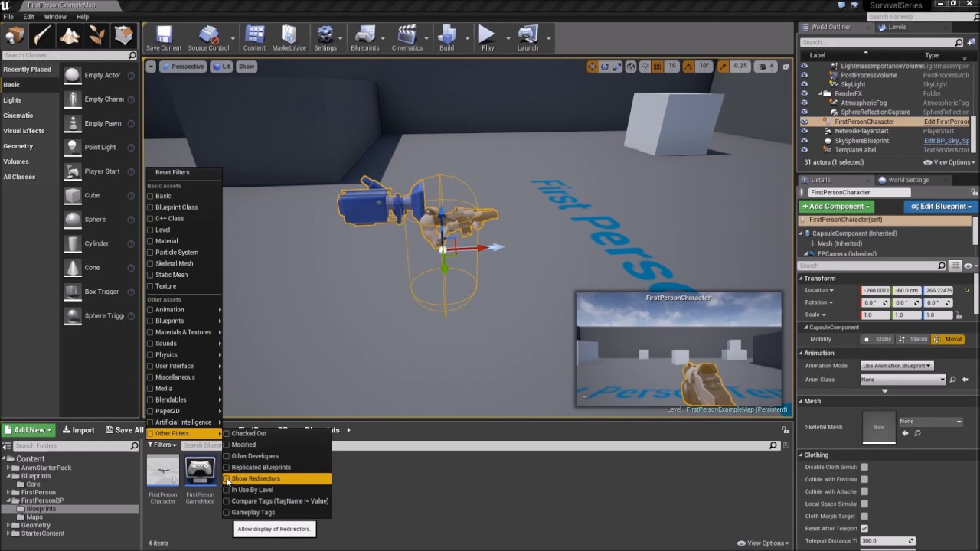980x551 pixels.
Task: Expand the Animation filter submenu
Action: (184, 310)
